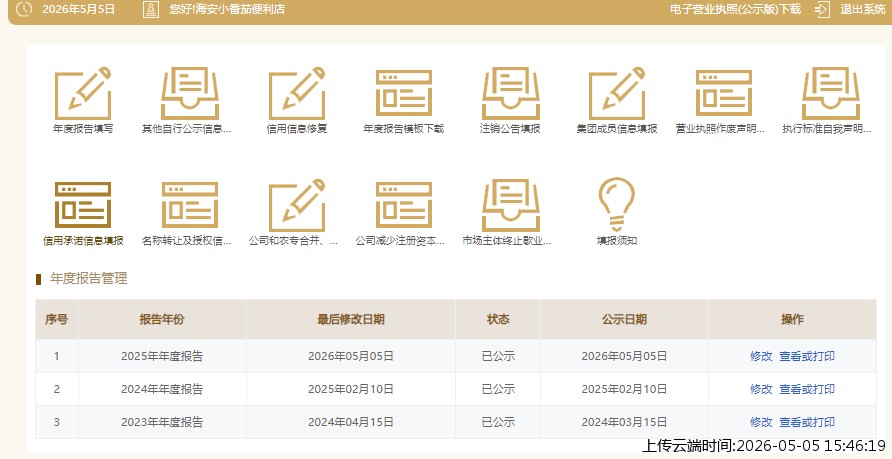Select the 2023年年度报告 cell

point(162,422)
